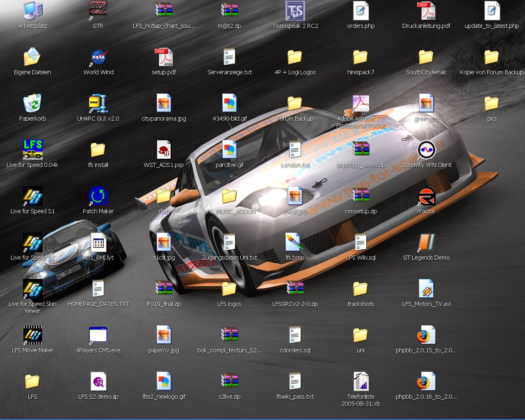This screenshot has width=525, height=420.
Task: Open the uni folder
Action: click(x=361, y=336)
